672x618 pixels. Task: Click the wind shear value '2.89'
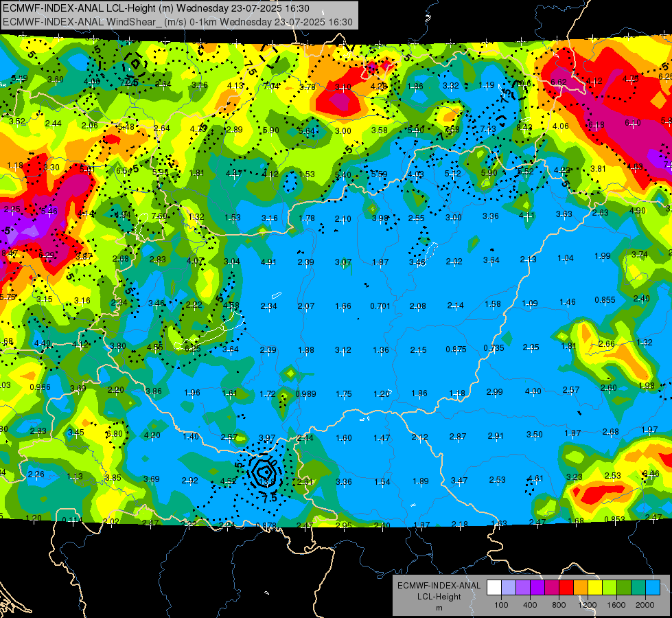point(235,130)
